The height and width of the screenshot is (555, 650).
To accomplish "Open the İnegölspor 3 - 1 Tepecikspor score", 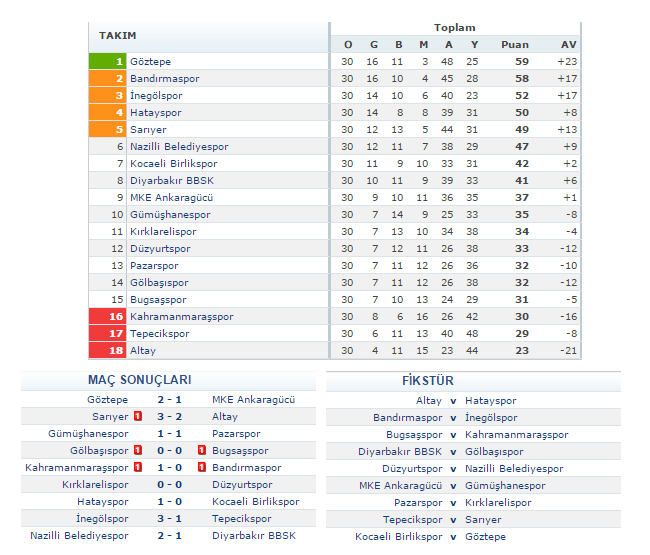I will pyautogui.click(x=169, y=519).
